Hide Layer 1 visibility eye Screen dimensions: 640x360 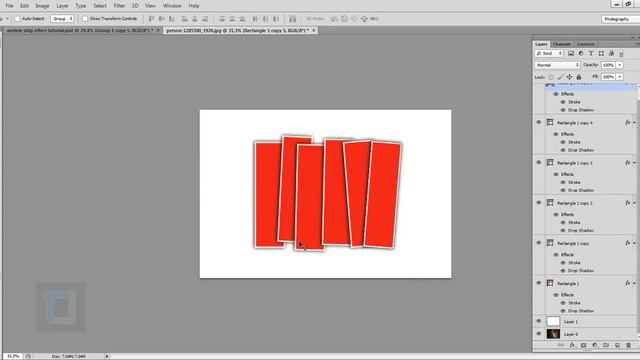(x=538, y=321)
